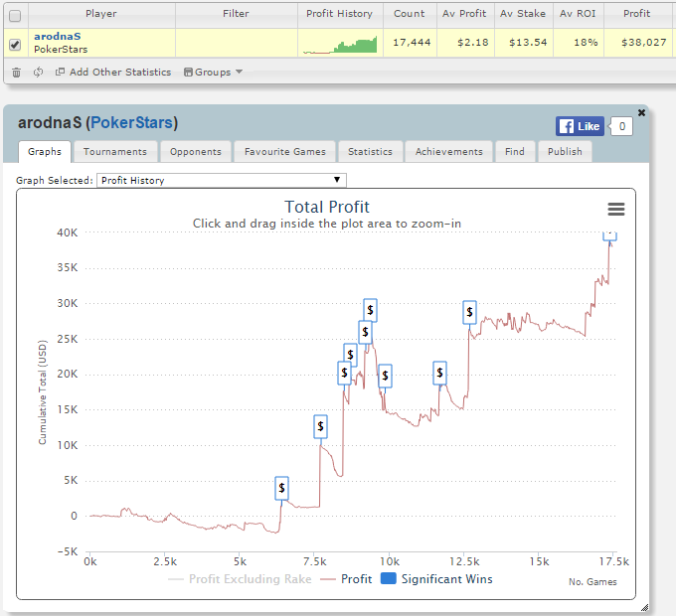This screenshot has height=616, width=676.
Task: Sort by Profit column header
Action: (637, 14)
